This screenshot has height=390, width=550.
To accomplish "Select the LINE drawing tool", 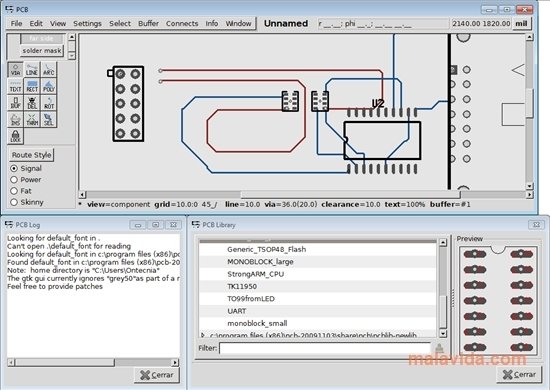I will point(32,69).
